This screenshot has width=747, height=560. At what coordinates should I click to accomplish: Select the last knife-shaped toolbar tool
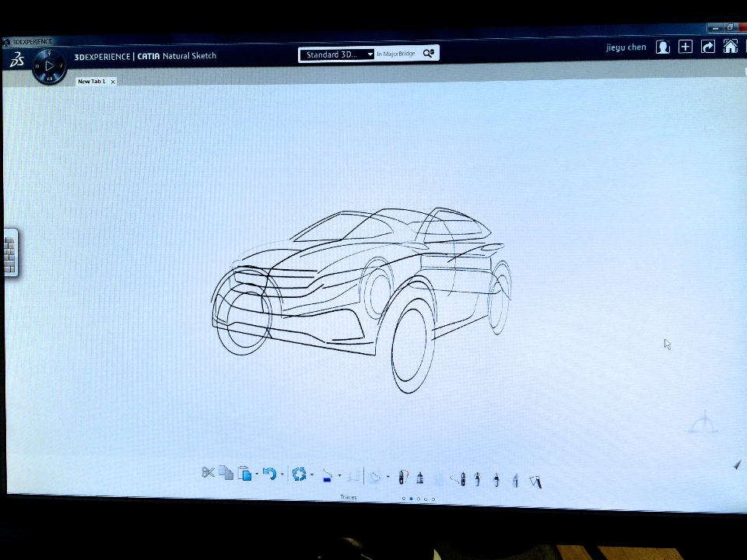point(535,481)
